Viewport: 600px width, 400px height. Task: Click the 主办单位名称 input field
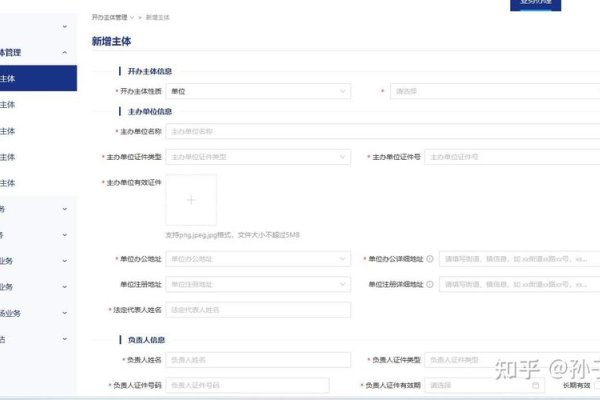(383, 131)
